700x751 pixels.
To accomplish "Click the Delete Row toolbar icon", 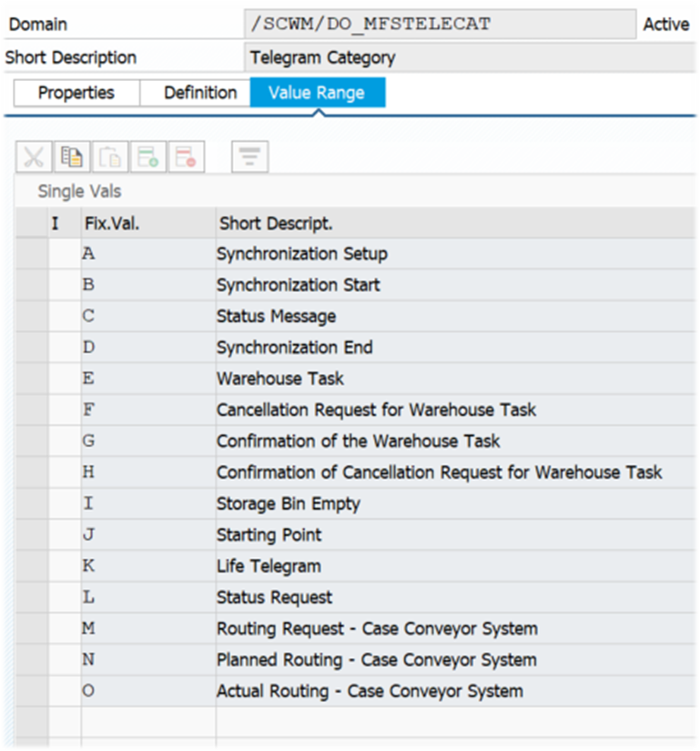I will click(187, 157).
